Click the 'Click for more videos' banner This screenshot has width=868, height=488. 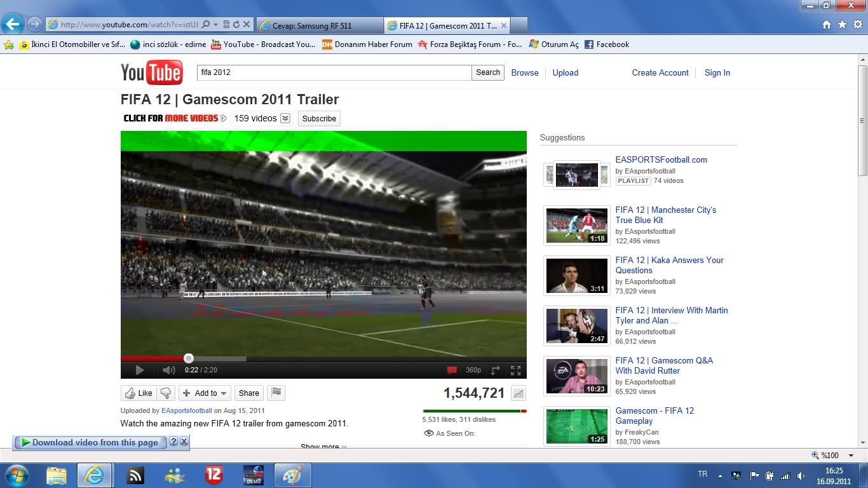pyautogui.click(x=175, y=118)
